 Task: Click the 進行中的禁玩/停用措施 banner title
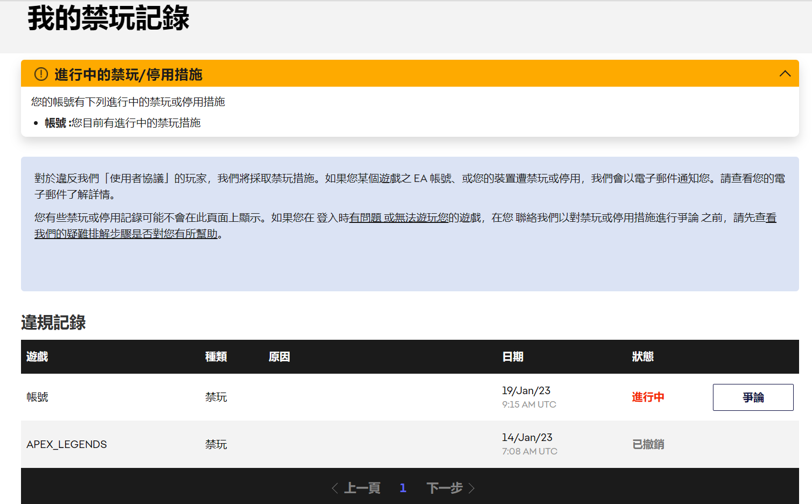[x=128, y=74]
